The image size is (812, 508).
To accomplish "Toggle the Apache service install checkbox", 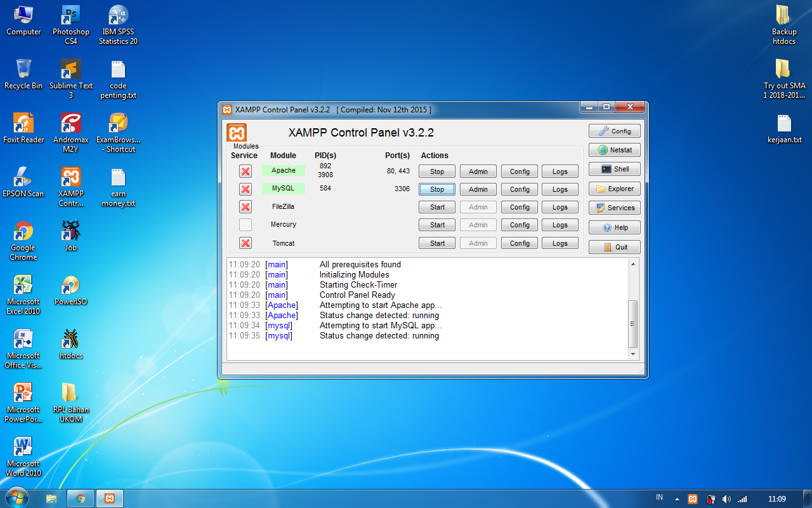I will 245,170.
